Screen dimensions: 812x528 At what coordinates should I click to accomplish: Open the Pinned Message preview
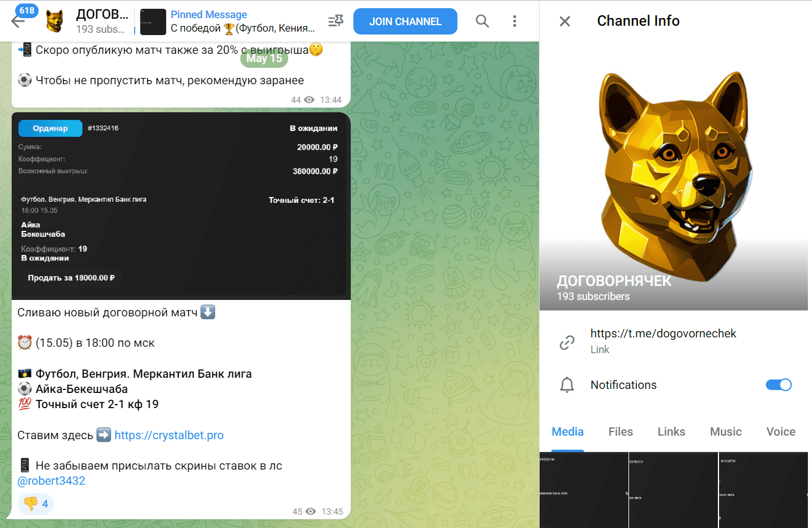click(x=242, y=21)
